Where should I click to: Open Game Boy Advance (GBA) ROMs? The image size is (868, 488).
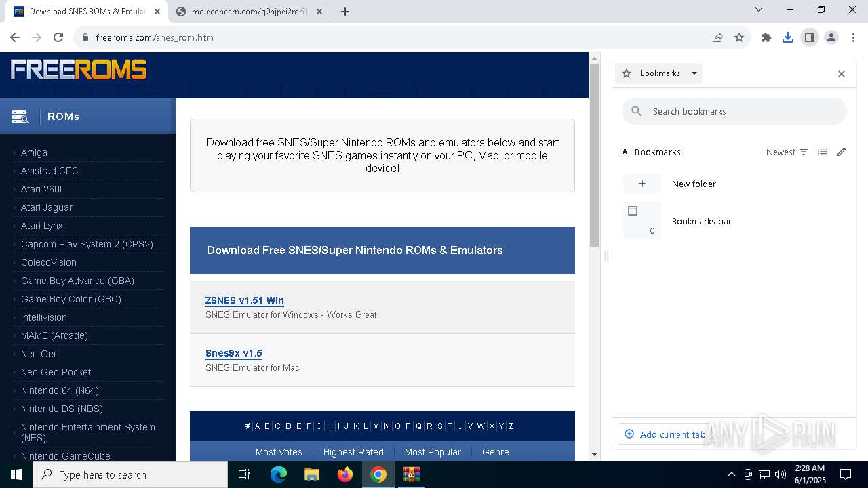coord(77,281)
